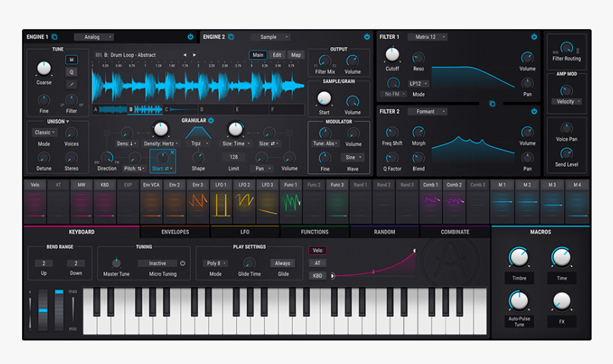Click the Comb 1 modulation source

431,202
